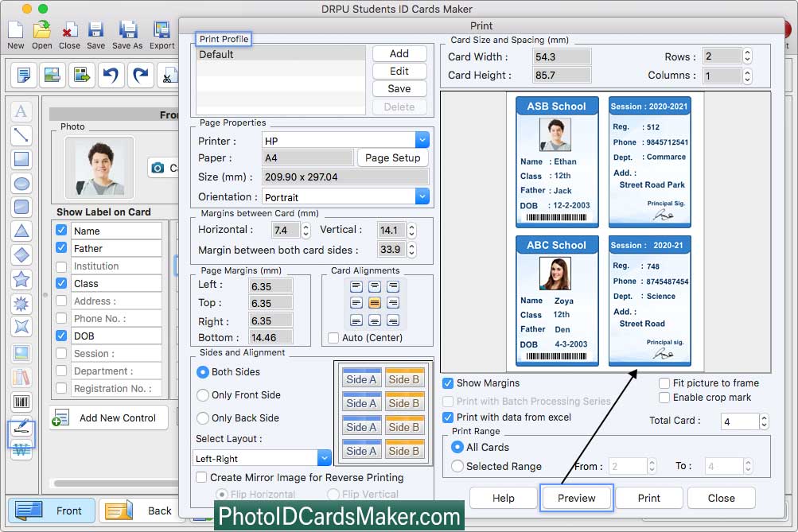Select the Rounded rectangle tool
This screenshot has height=532, width=798.
21,207
